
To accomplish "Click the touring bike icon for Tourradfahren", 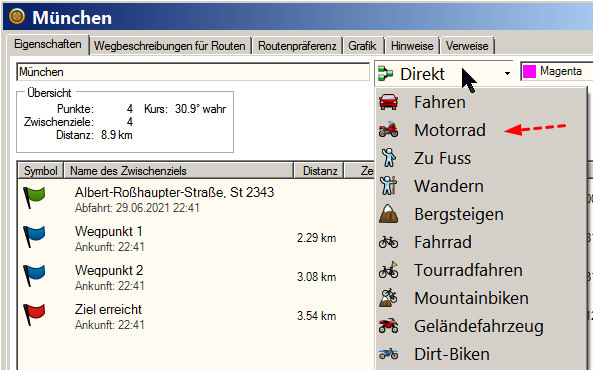I will 388,270.
